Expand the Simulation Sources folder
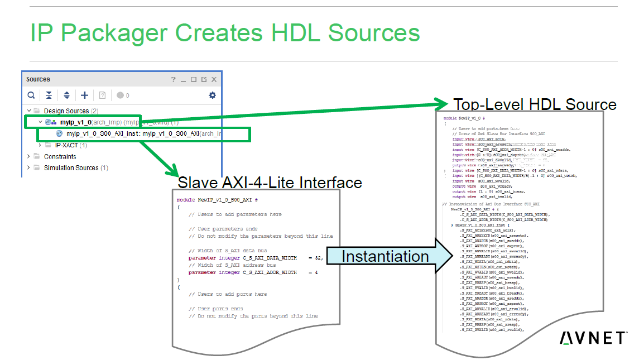The image size is (644, 360). click(x=28, y=167)
